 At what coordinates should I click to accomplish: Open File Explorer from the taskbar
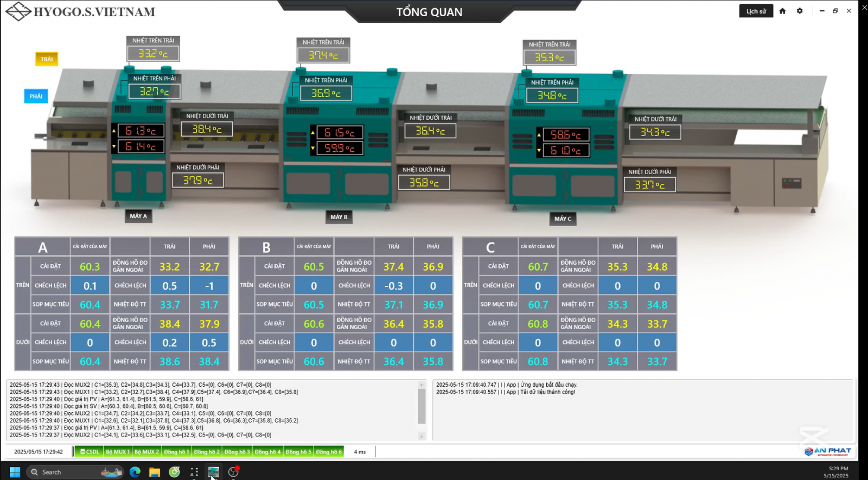[x=155, y=472]
